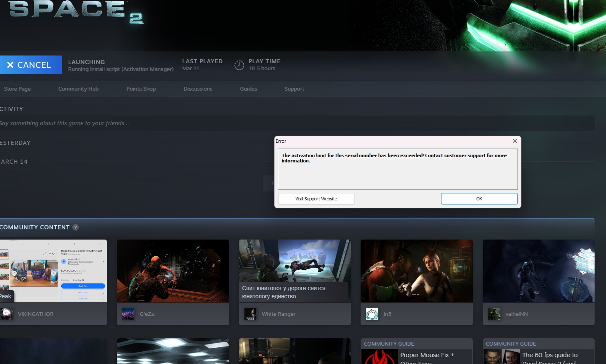
Task: Click the play time clock icon
Action: (239, 65)
